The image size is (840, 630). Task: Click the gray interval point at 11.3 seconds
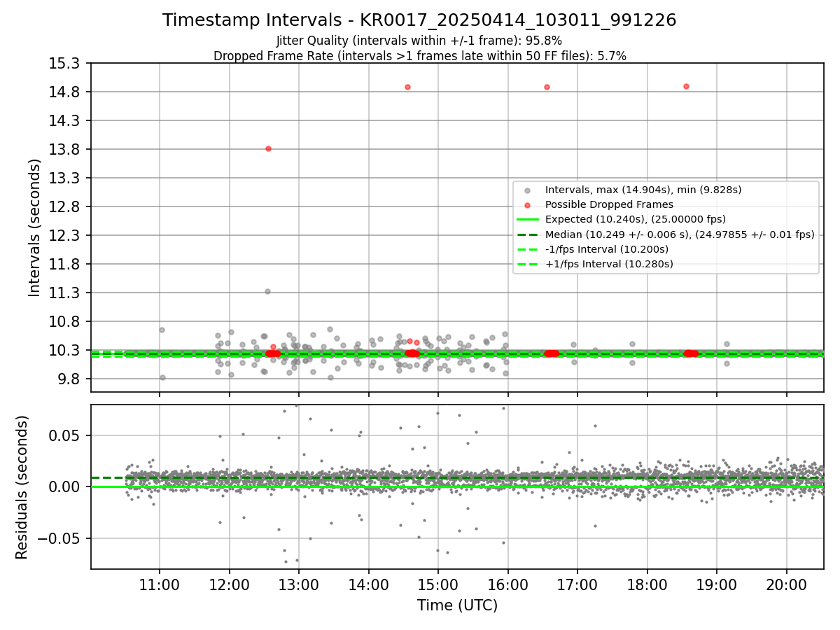coord(267,291)
